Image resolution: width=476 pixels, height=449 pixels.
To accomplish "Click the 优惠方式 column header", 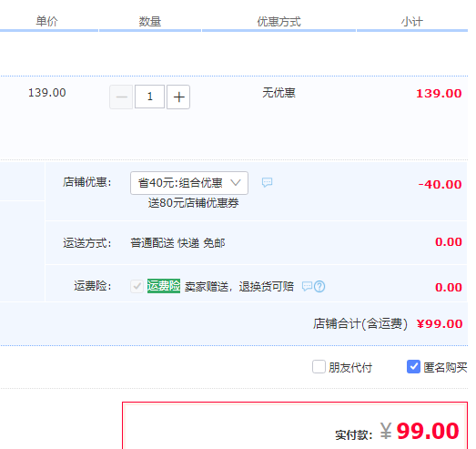I will click(x=279, y=22).
